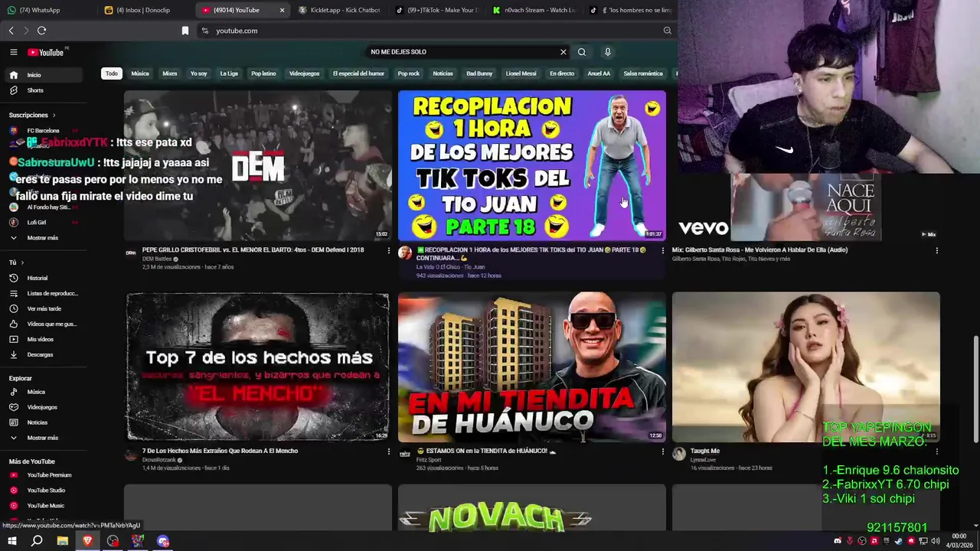Open the FC Barcelona subscription
The height and width of the screenshot is (551, 980).
(43, 131)
